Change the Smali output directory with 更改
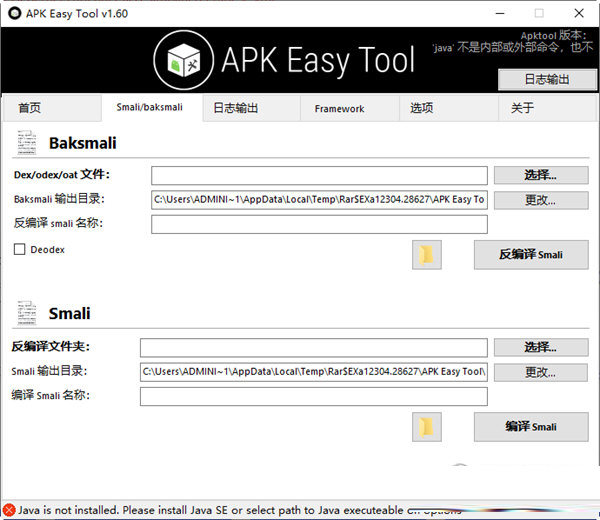This screenshot has width=600, height=520. (541, 372)
